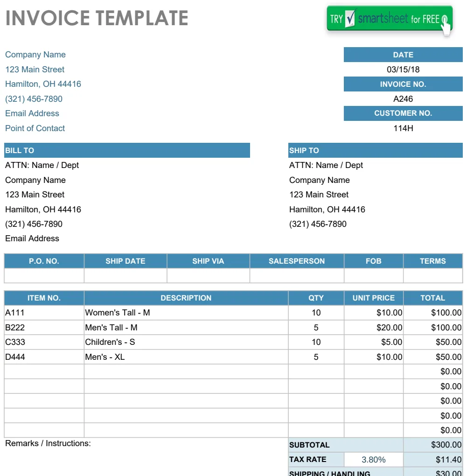Select the Men's - XL description
467x476 pixels.
tap(105, 357)
